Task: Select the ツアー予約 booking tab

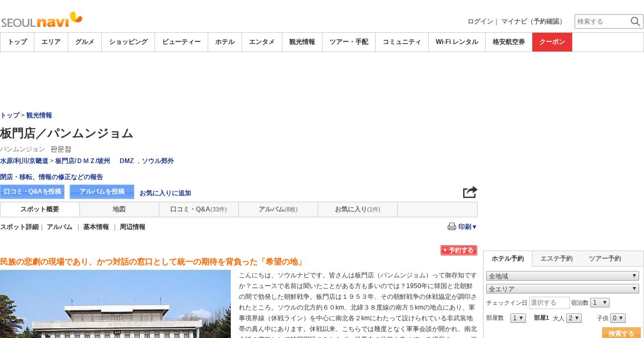Action: tap(605, 259)
